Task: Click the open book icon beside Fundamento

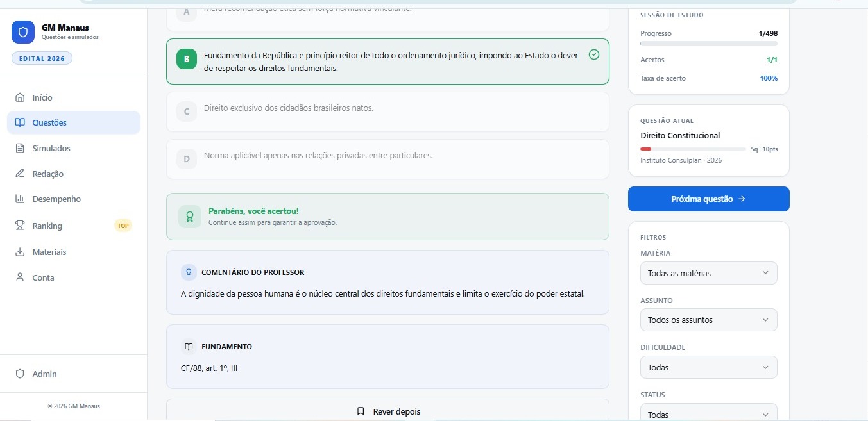Action: 189,347
